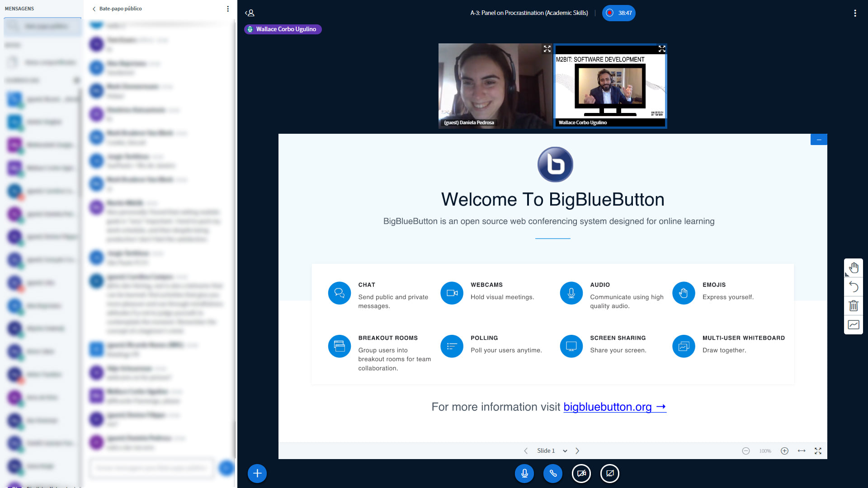Open the bigbluebutton.org link
The width and height of the screenshot is (868, 488).
coord(615,407)
